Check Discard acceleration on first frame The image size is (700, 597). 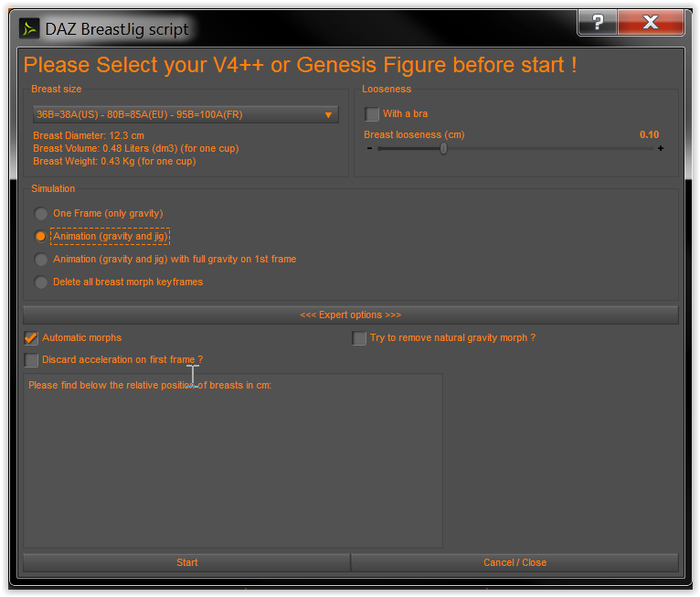pyautogui.click(x=31, y=360)
